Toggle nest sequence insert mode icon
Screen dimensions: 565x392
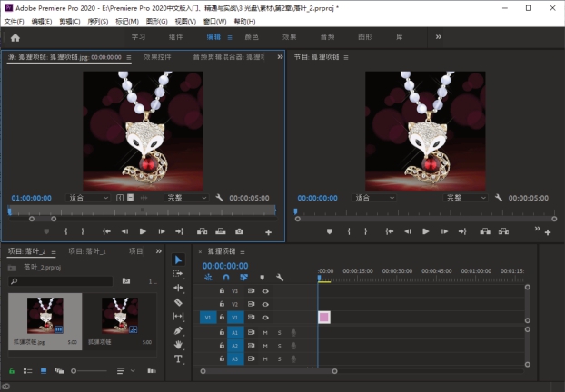208,277
